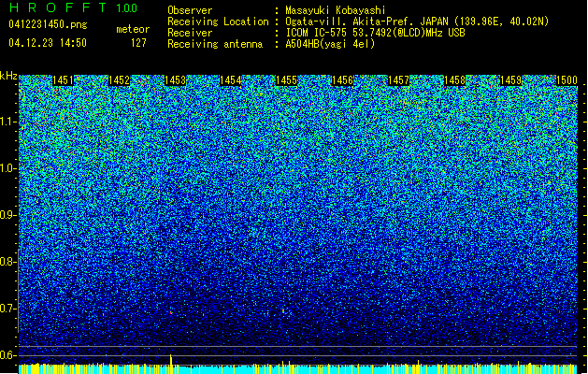588x374 pixels.
Task: Click the 1459 time marker
Action: 510,80
